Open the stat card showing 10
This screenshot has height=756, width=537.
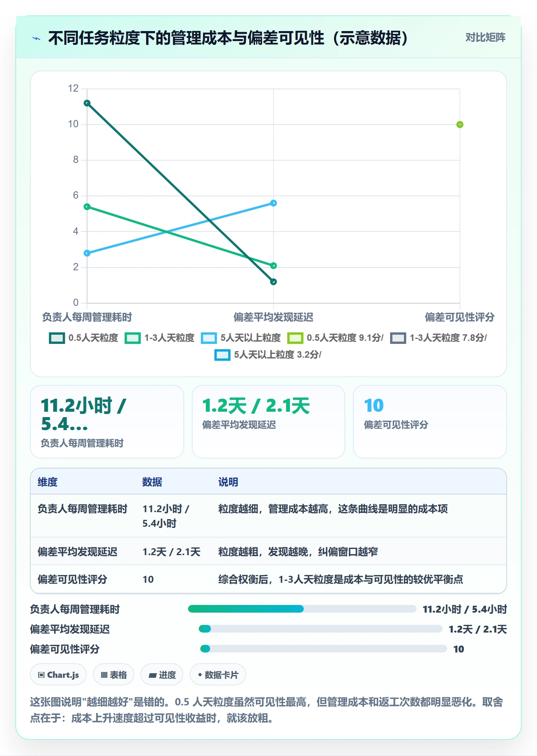pos(430,422)
